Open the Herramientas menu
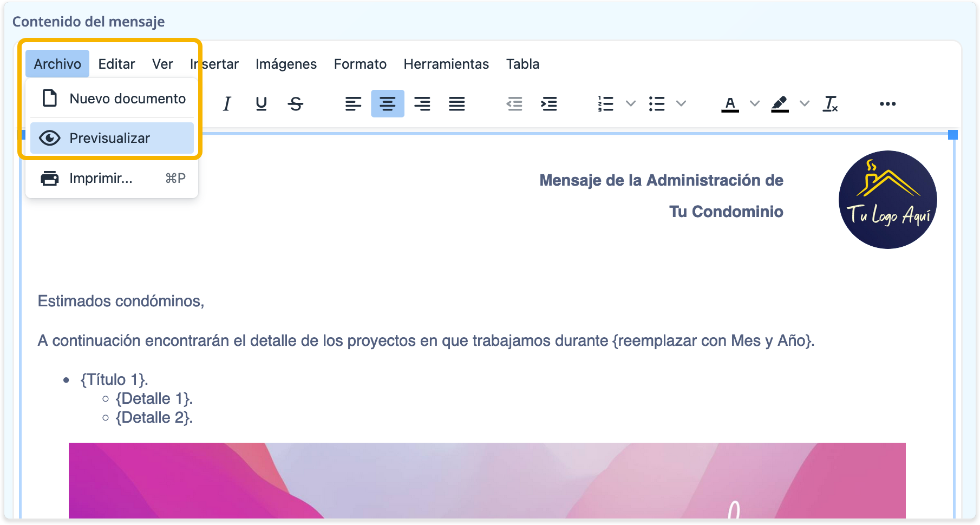Viewport: 980px width, 525px height. tap(446, 64)
